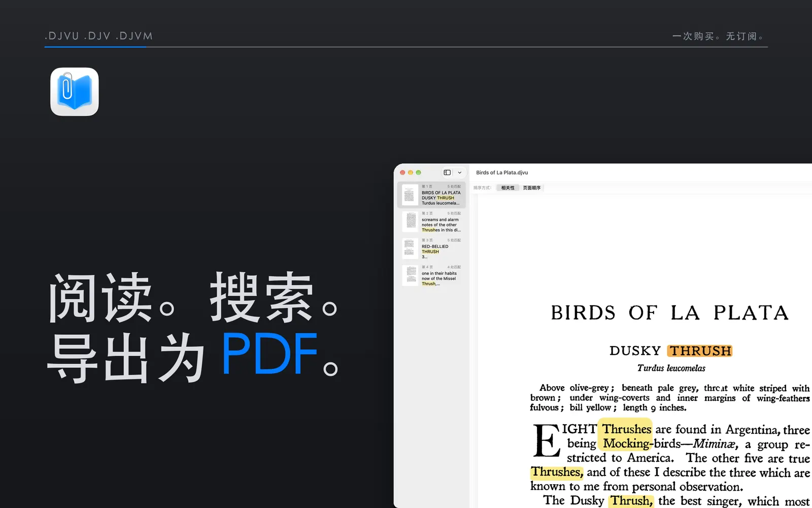Minimize window using yellow button
The image size is (812, 508).
pyautogui.click(x=411, y=173)
